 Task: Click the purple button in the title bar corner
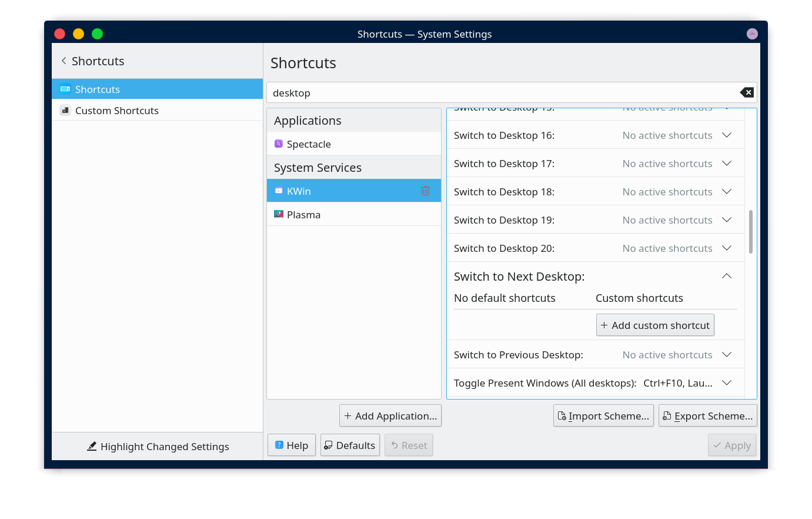[x=752, y=34]
